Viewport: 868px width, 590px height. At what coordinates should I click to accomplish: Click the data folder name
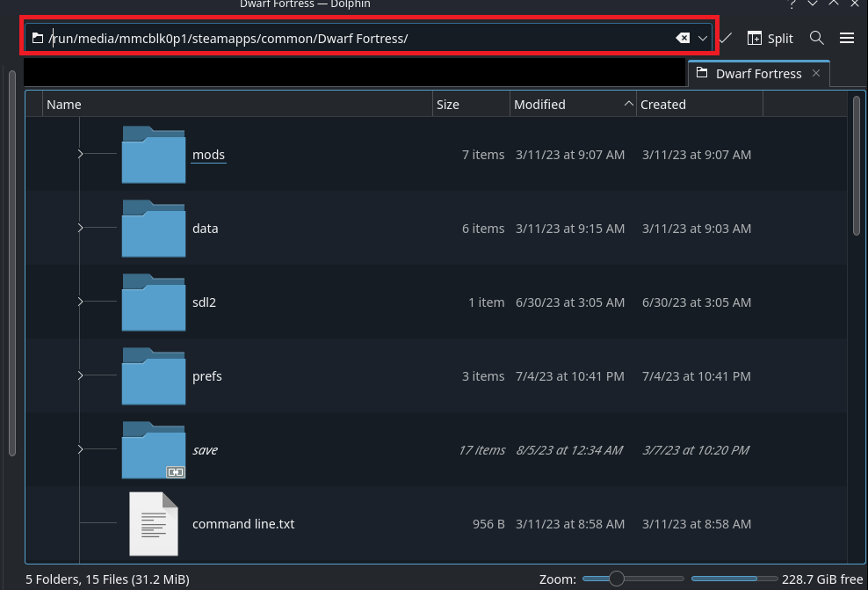[205, 229]
